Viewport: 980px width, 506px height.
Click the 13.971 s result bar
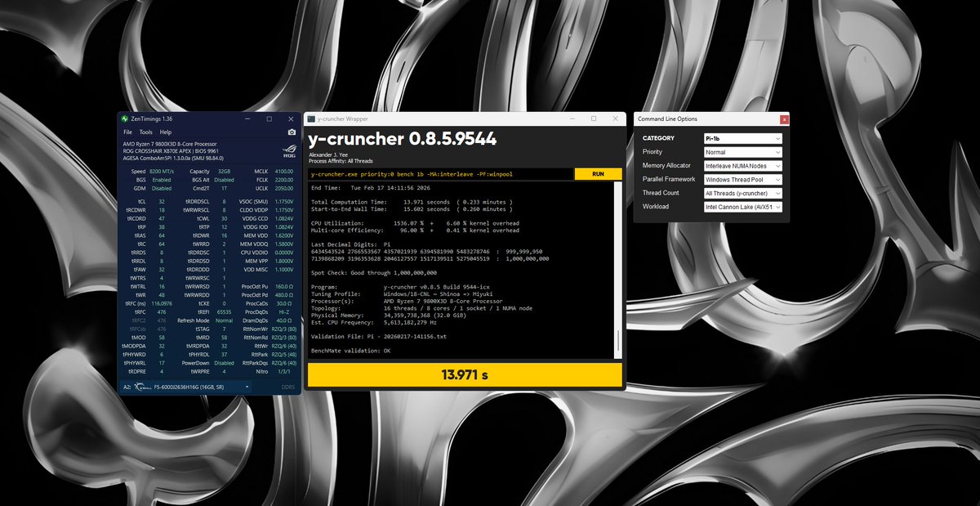pos(465,374)
